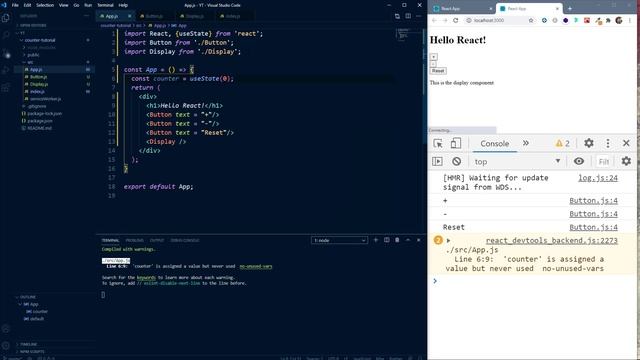Screen dimensions: 640x360
Task: Switch to the Problems panel tab
Action: click(x=135, y=240)
